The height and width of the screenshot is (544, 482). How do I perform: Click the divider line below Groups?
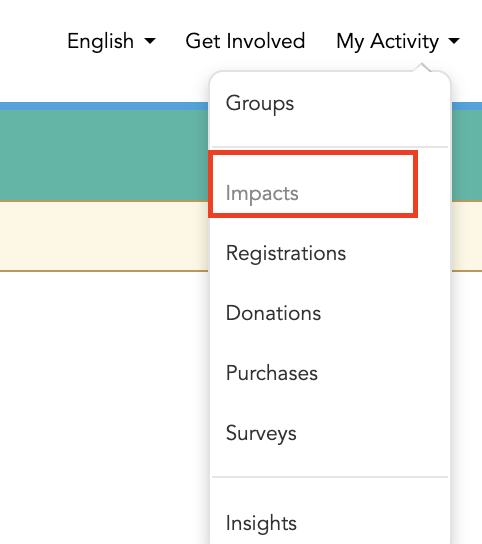click(x=330, y=147)
